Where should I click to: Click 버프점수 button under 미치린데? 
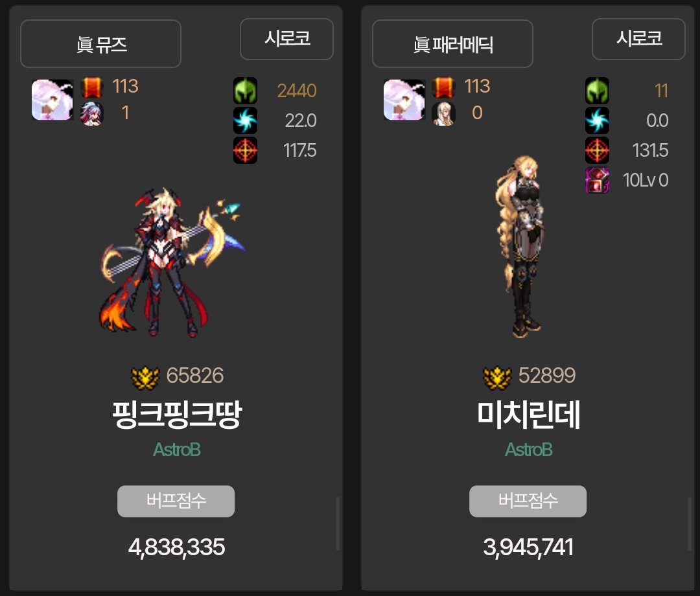click(x=528, y=501)
